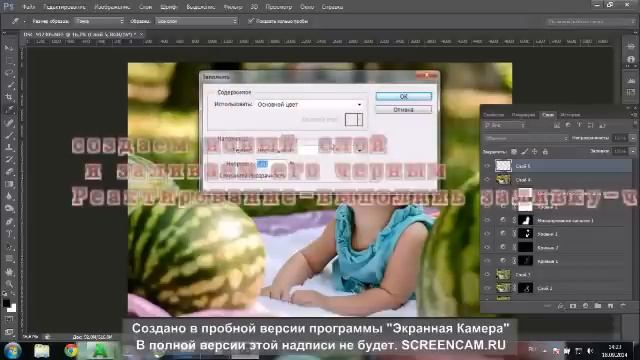Hide the Кривые 2 adjustment layer
The width and height of the screenshot is (640, 360).
point(487,247)
